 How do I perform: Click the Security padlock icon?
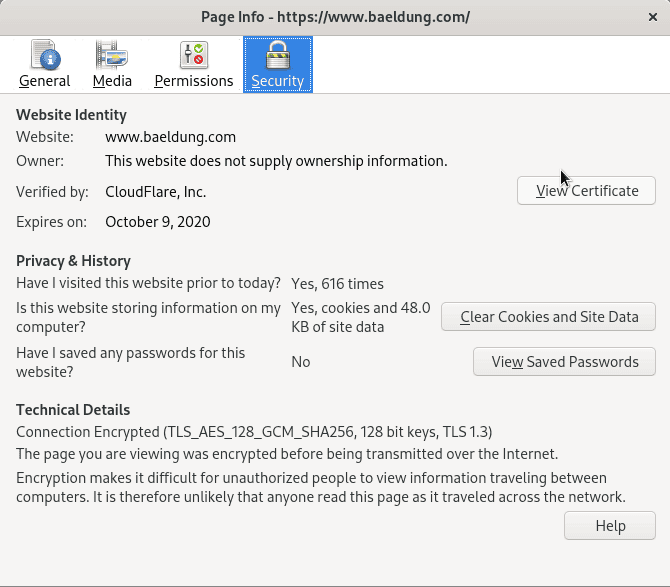(277, 54)
